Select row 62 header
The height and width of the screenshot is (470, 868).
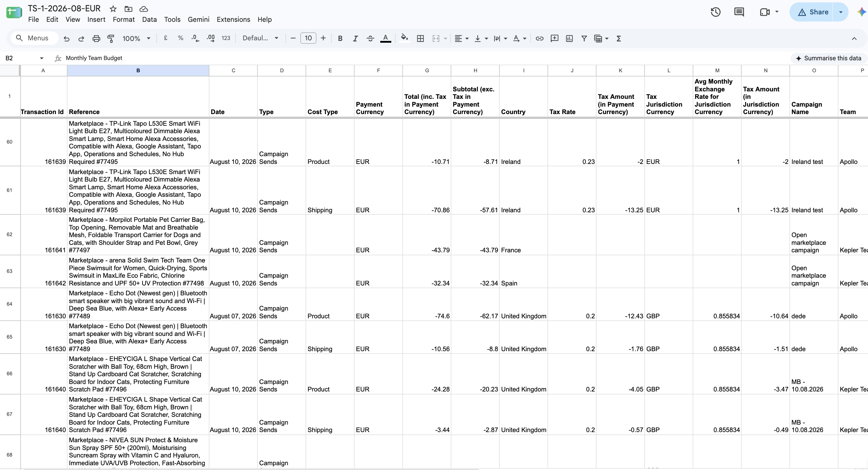tap(10, 234)
